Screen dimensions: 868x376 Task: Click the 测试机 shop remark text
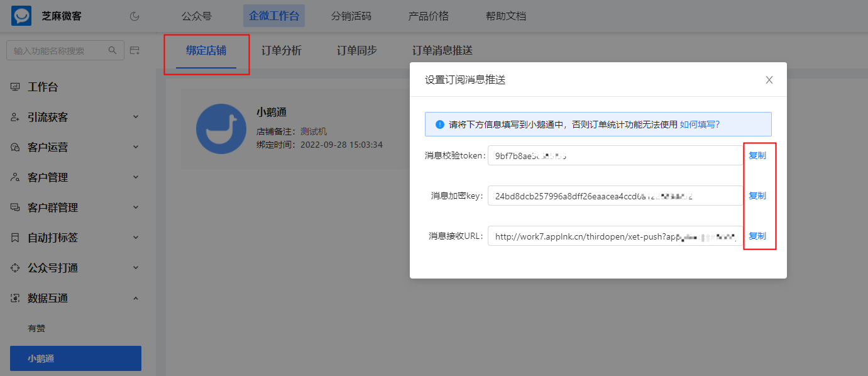click(x=314, y=132)
